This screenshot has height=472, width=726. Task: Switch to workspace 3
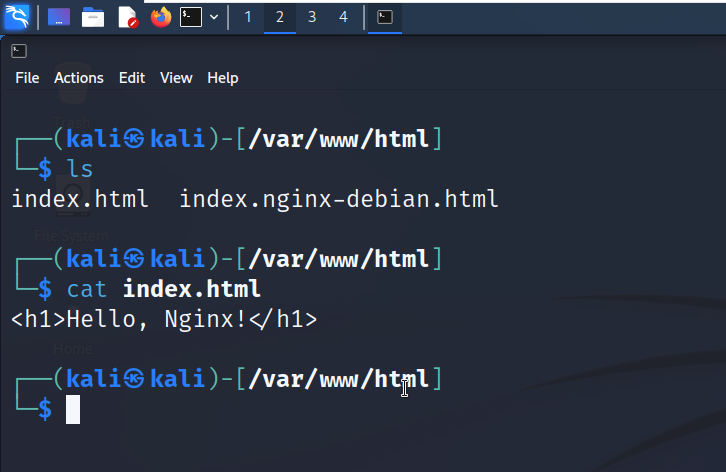pyautogui.click(x=312, y=17)
